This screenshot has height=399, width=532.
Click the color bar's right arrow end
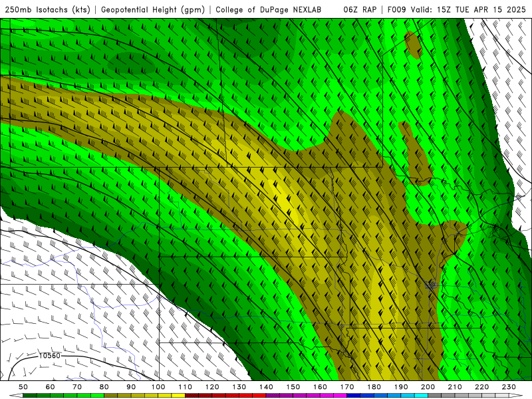516,396
